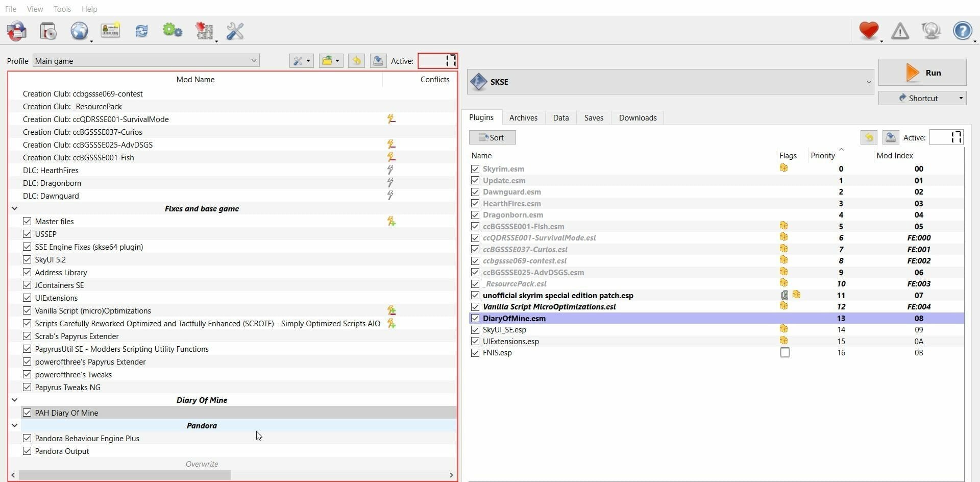The image size is (980, 482).
Task: Restore mod list backup arrow icon
Action: point(356,61)
